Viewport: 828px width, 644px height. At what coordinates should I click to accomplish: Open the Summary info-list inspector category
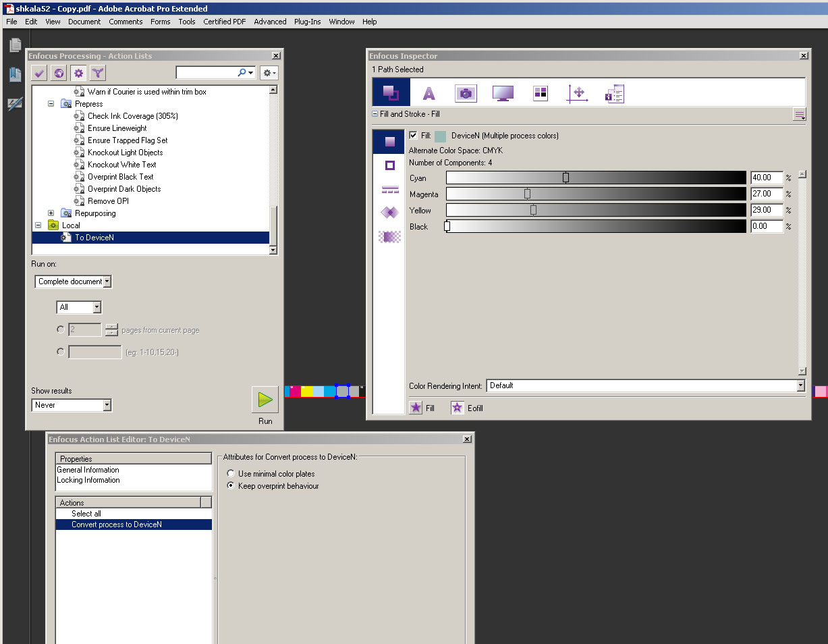coord(615,94)
